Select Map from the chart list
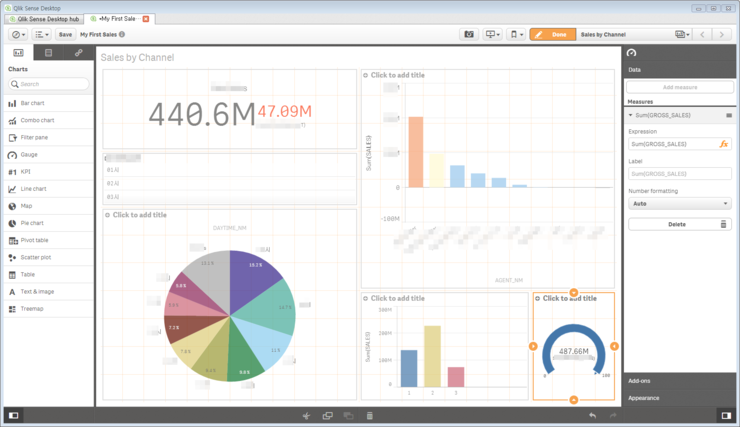Screen dimensions: 740x427 (49, 206)
